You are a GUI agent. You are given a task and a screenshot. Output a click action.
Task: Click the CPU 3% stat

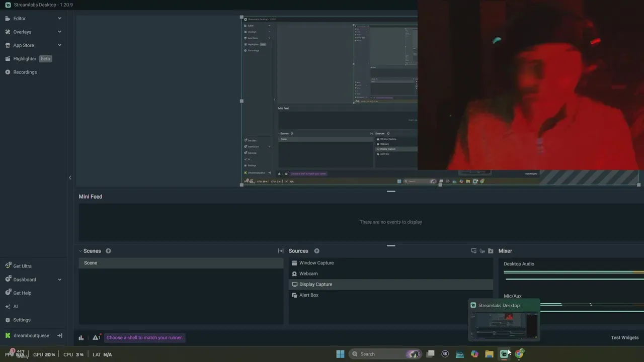73,354
